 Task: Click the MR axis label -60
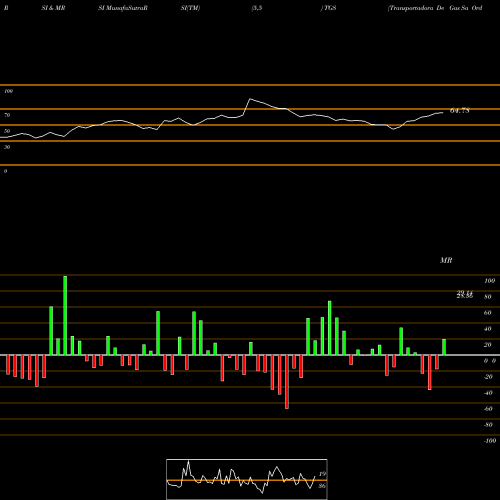pos(488,409)
